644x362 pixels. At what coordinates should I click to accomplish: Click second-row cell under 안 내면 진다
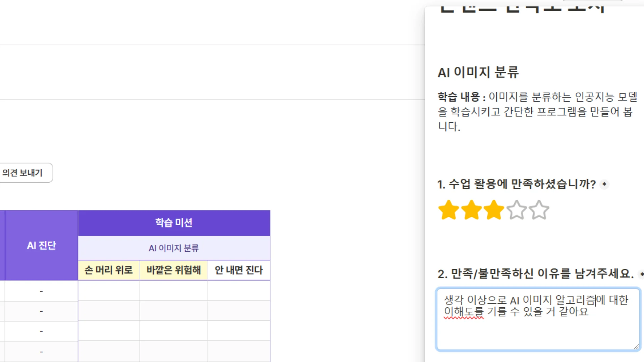point(239,311)
